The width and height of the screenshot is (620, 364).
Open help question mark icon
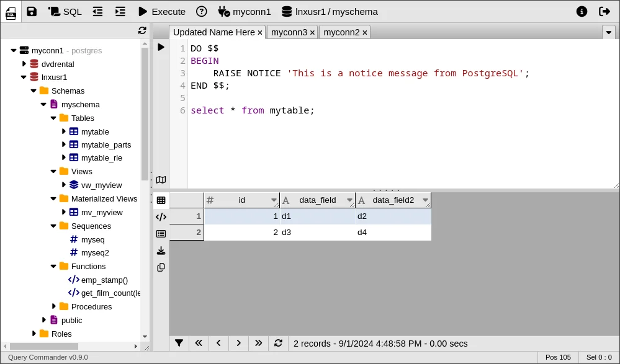tap(202, 11)
